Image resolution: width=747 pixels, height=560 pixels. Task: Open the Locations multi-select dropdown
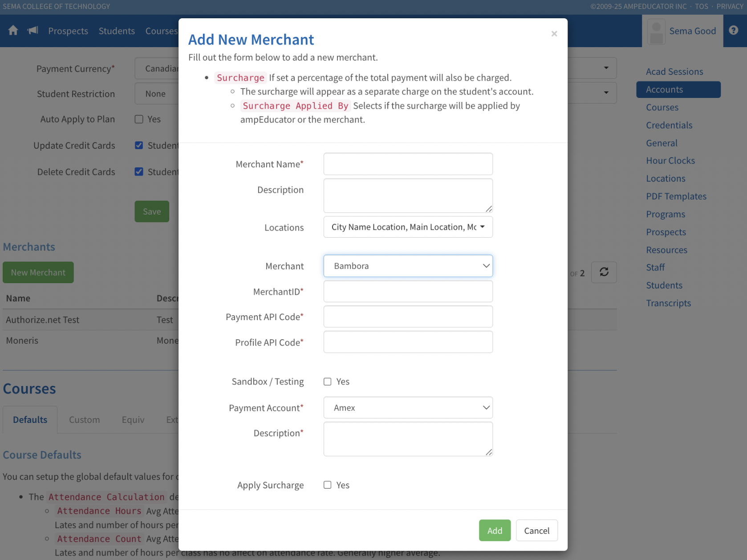(x=408, y=227)
